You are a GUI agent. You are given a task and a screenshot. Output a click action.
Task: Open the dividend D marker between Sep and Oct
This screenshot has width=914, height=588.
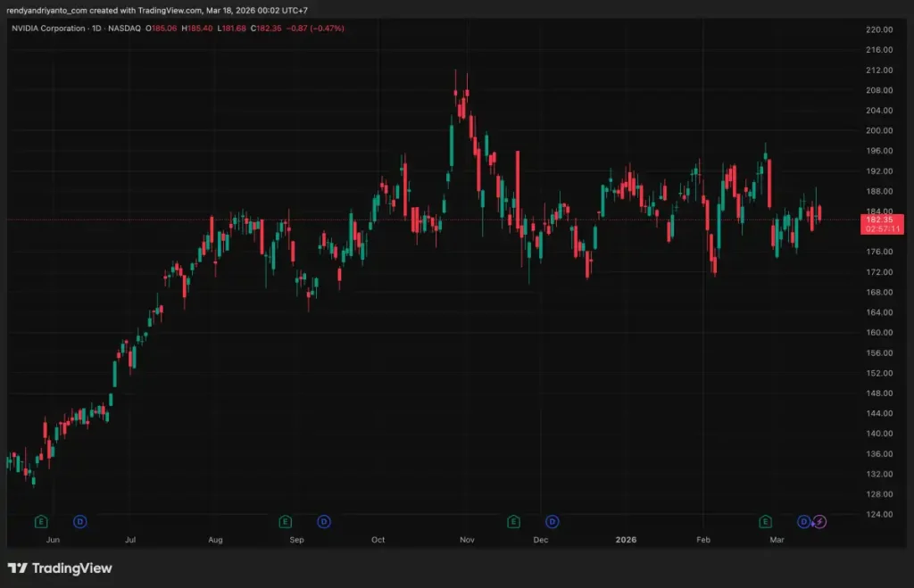point(324,521)
